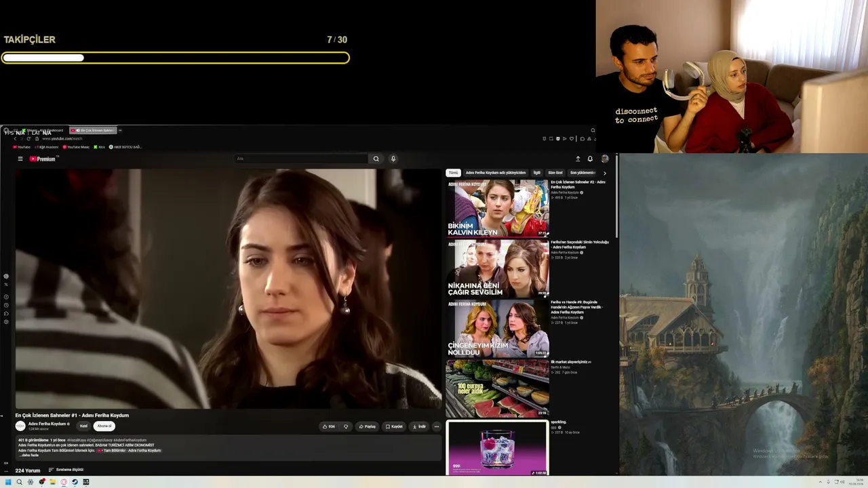
Task: Open the YouTube account avatar menu
Action: [605, 159]
